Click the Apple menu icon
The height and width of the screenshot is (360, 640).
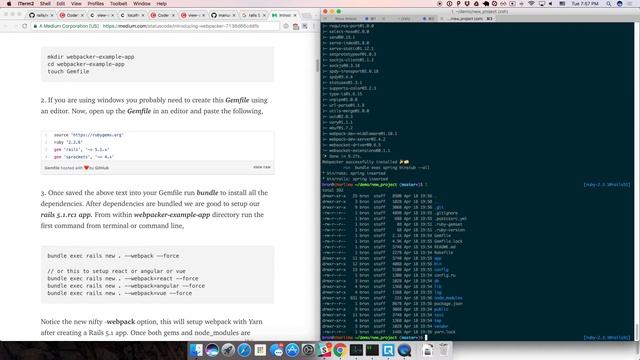click(9, 4)
